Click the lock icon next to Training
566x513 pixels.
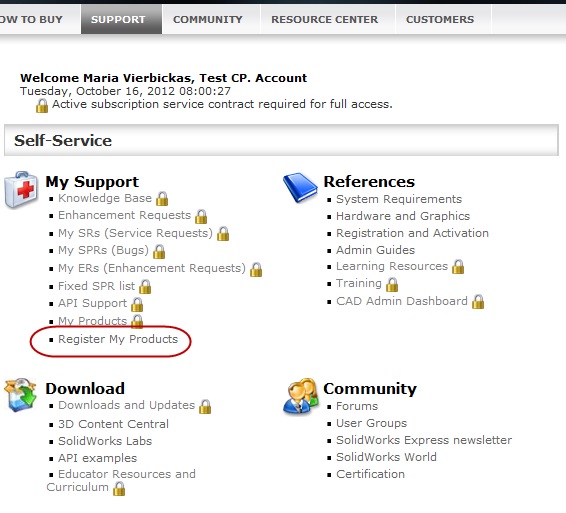(392, 284)
